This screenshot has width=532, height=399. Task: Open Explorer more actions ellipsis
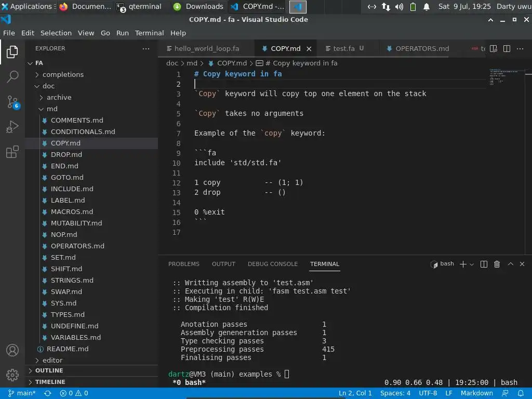pos(146,48)
